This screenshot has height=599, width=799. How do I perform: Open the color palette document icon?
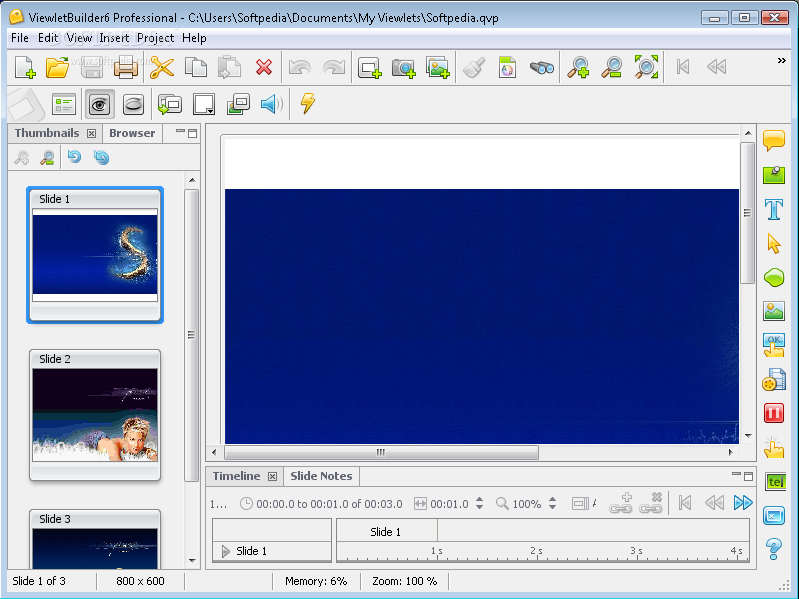pyautogui.click(x=508, y=67)
